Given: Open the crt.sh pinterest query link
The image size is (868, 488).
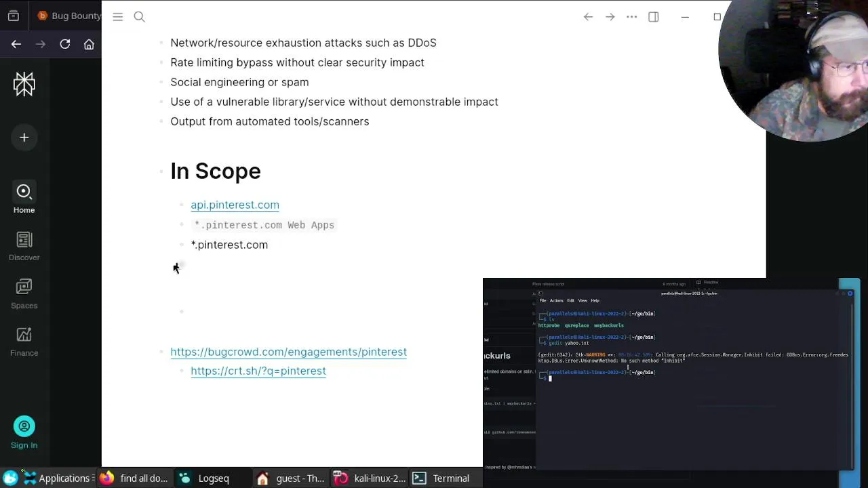Looking at the screenshot, I should tap(258, 371).
